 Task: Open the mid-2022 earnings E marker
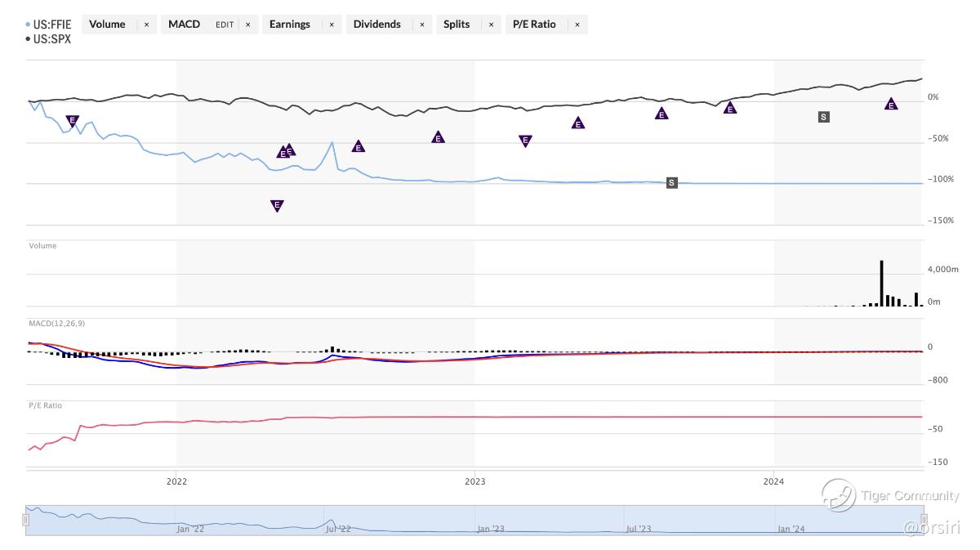[358, 146]
